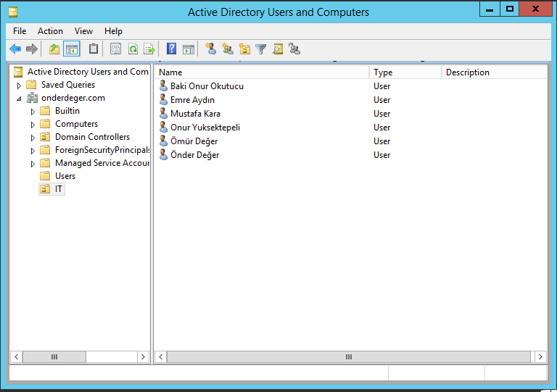
Task: Collapse the onderdeger.com domain node
Action: (19, 99)
